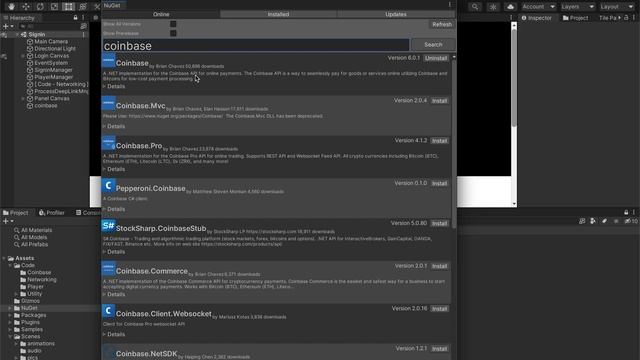Click the Coinbase package blue icon
The image size is (640, 360).
pyautogui.click(x=108, y=61)
